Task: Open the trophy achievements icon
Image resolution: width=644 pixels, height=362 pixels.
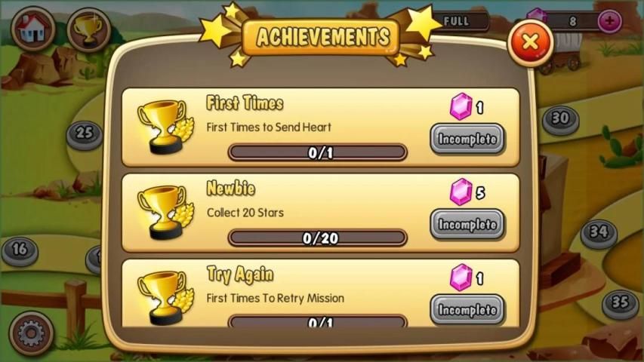Action: [x=89, y=29]
